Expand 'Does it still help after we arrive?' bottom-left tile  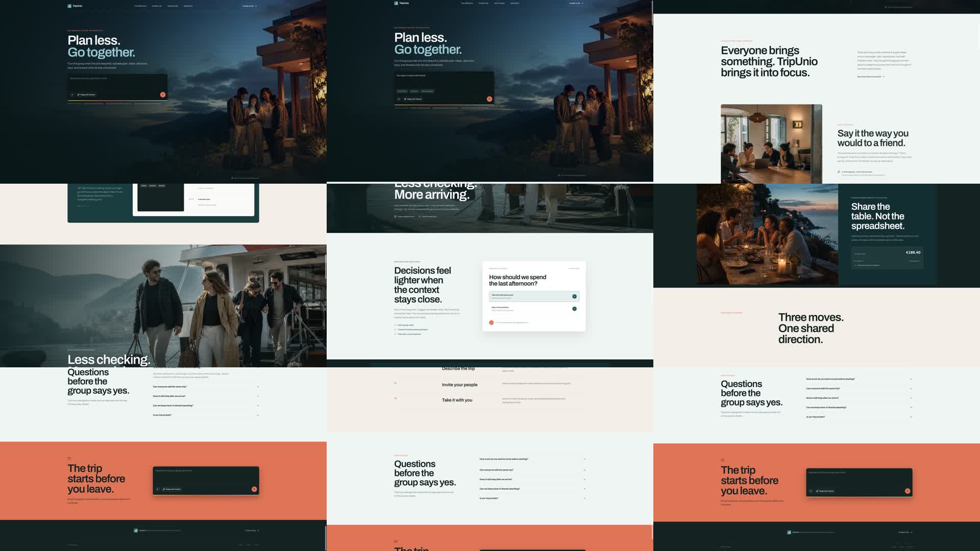point(206,396)
